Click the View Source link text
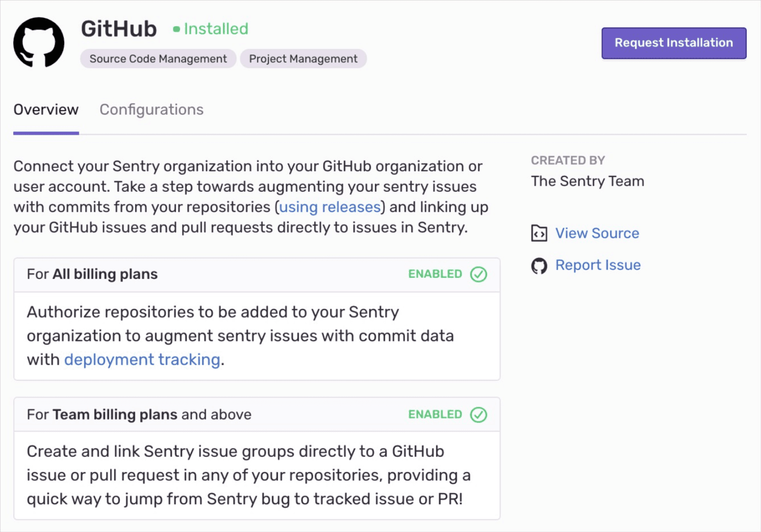 597,233
